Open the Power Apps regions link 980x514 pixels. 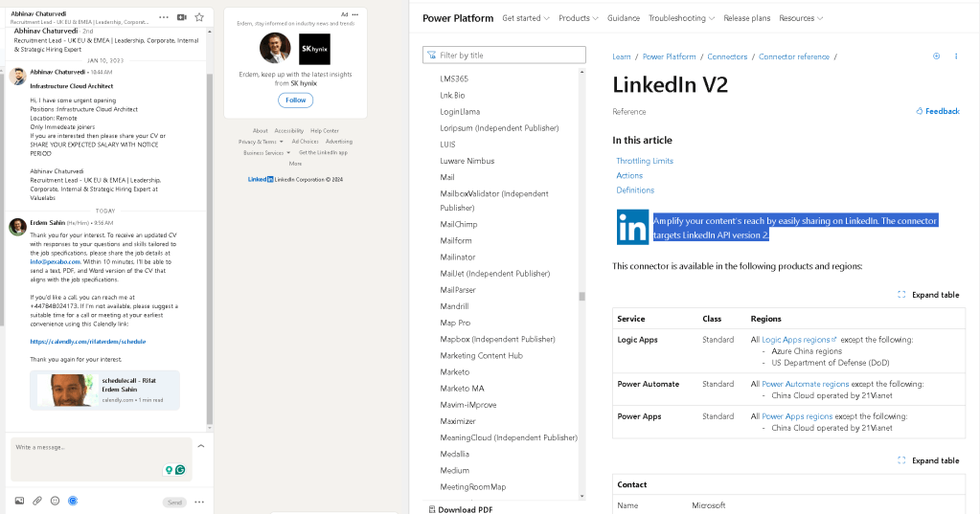797,416
